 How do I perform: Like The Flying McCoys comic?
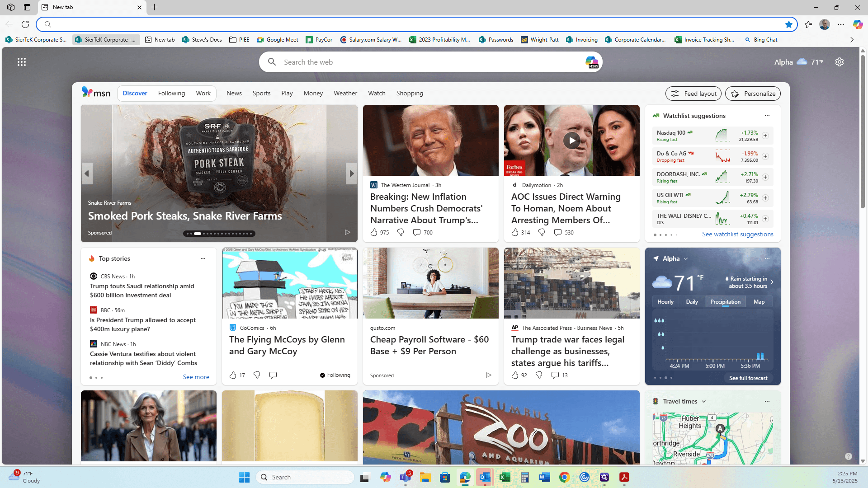point(233,375)
